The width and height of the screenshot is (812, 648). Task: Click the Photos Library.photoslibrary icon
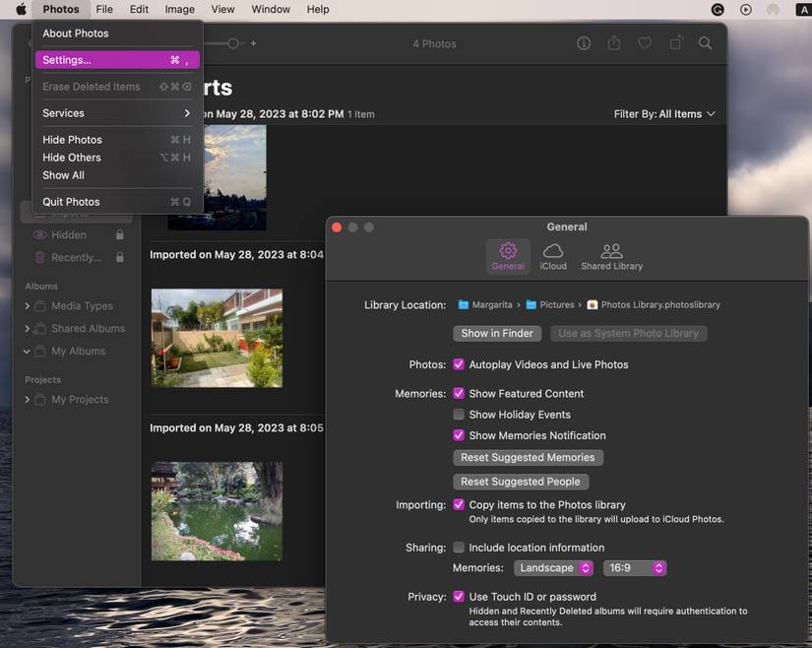[x=593, y=305]
